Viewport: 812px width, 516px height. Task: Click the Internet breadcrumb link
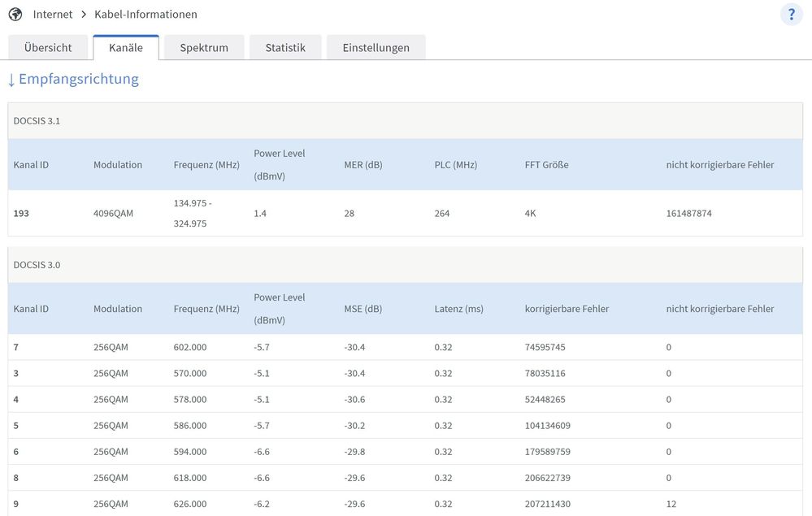tap(53, 15)
